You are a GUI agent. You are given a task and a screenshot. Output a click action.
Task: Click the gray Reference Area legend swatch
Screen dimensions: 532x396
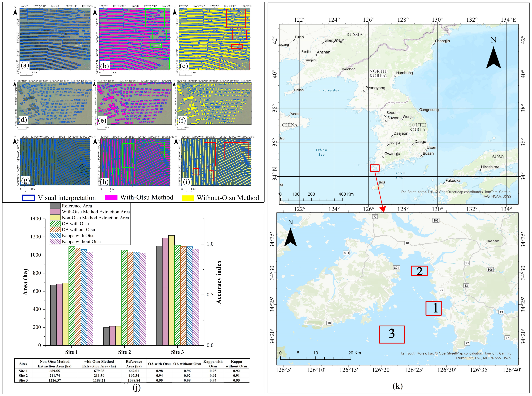click(55, 206)
